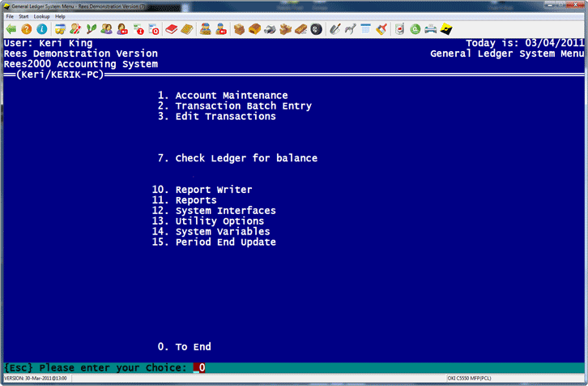
Task: Open the Lookup menu
Action: [x=41, y=16]
